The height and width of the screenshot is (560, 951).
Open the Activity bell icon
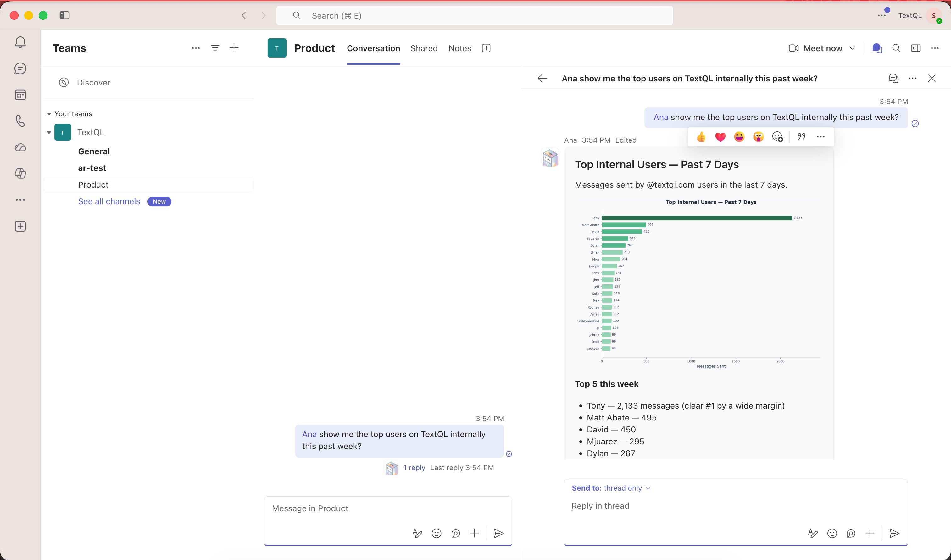click(x=20, y=42)
